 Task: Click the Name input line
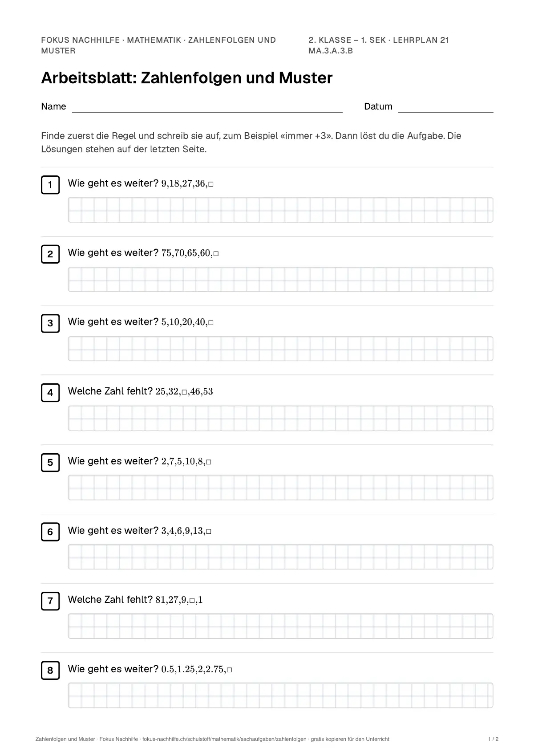[207, 109]
